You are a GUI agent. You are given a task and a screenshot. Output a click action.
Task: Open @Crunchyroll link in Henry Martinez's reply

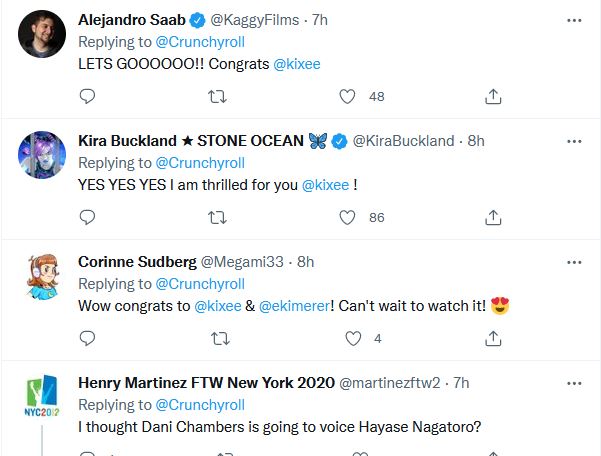[200, 405]
